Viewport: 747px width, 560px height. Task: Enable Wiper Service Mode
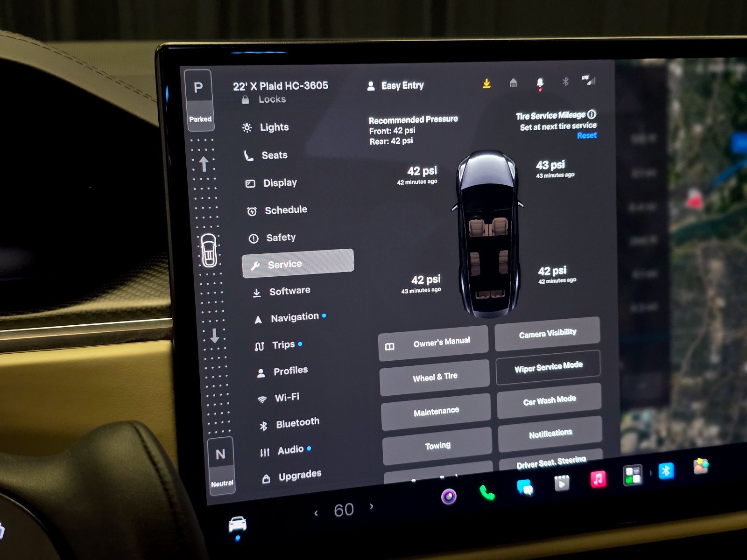[x=548, y=367]
